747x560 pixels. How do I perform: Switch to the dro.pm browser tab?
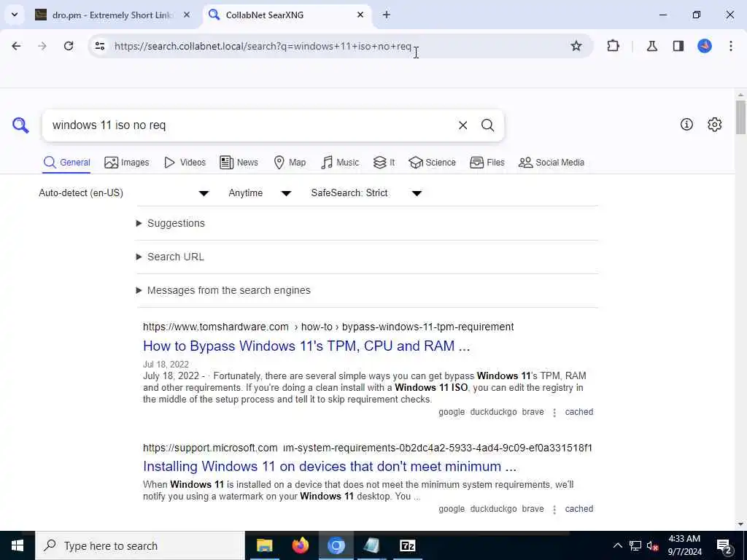pos(112,15)
